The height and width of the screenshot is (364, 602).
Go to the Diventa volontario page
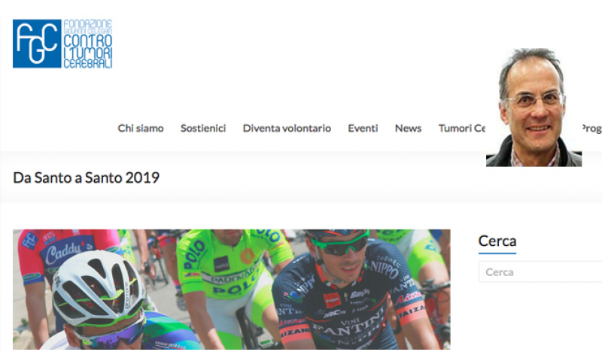click(x=287, y=128)
